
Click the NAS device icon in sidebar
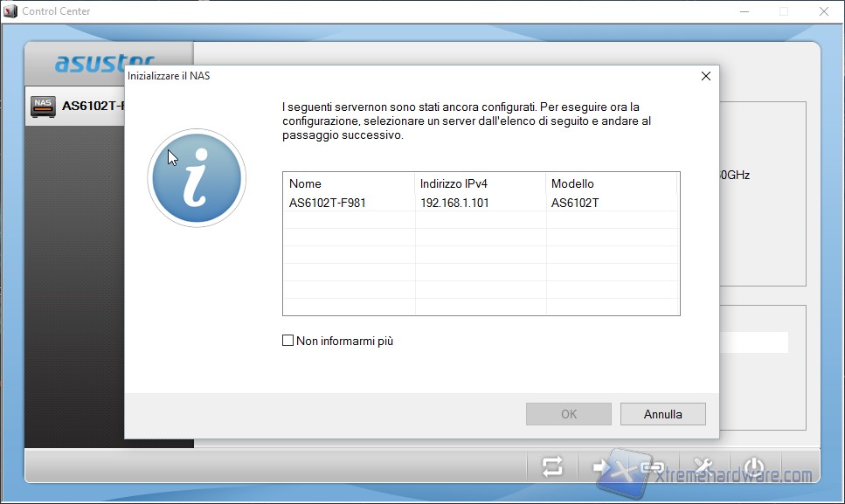pos(43,107)
